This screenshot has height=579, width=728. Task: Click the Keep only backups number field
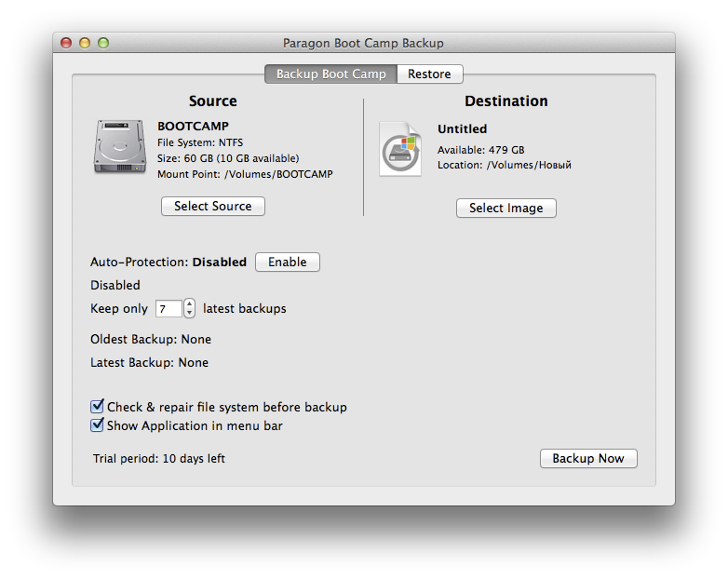(x=169, y=308)
